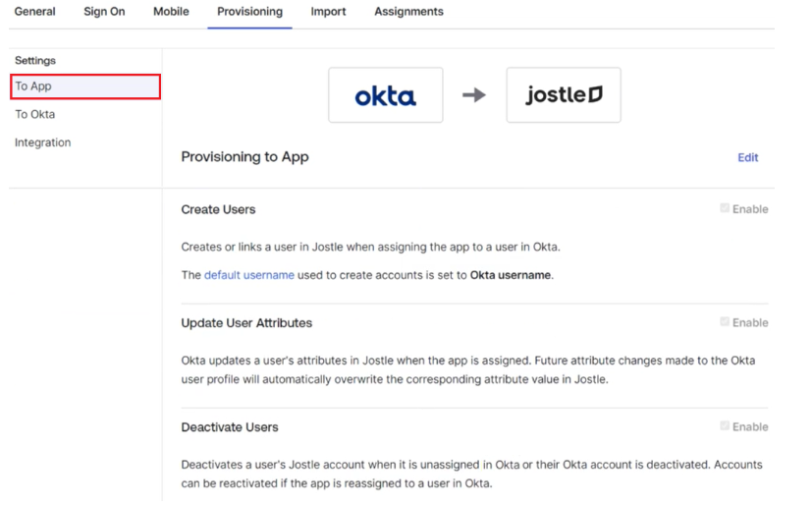The height and width of the screenshot is (506, 812).
Task: Click the Provisioning to App heading
Action: point(244,157)
